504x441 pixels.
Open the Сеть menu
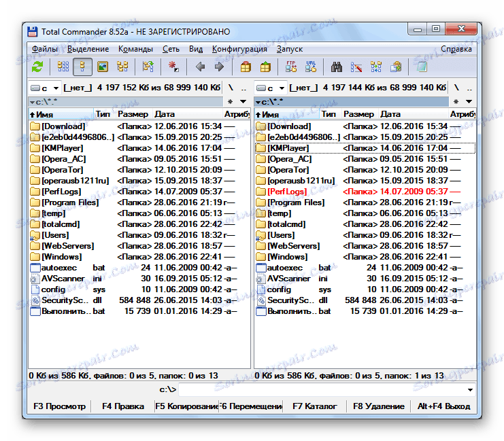[x=171, y=49]
